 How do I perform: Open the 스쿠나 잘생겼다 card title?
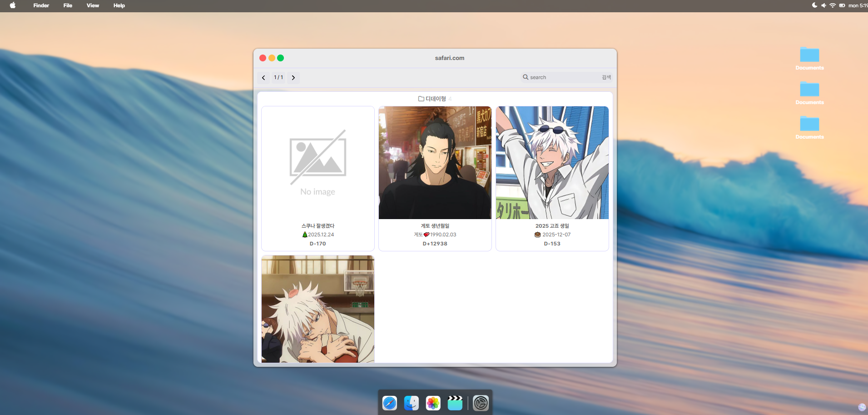coord(318,226)
